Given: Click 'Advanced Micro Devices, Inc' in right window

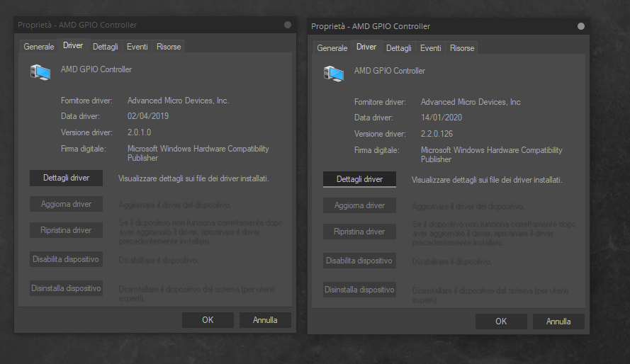Looking at the screenshot, I should (x=471, y=102).
